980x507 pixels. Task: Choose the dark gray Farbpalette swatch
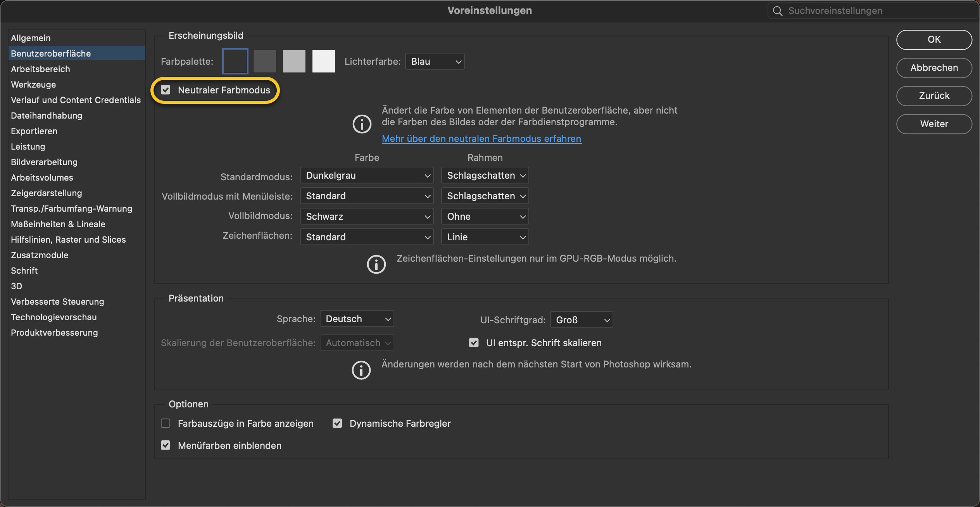pyautogui.click(x=265, y=61)
